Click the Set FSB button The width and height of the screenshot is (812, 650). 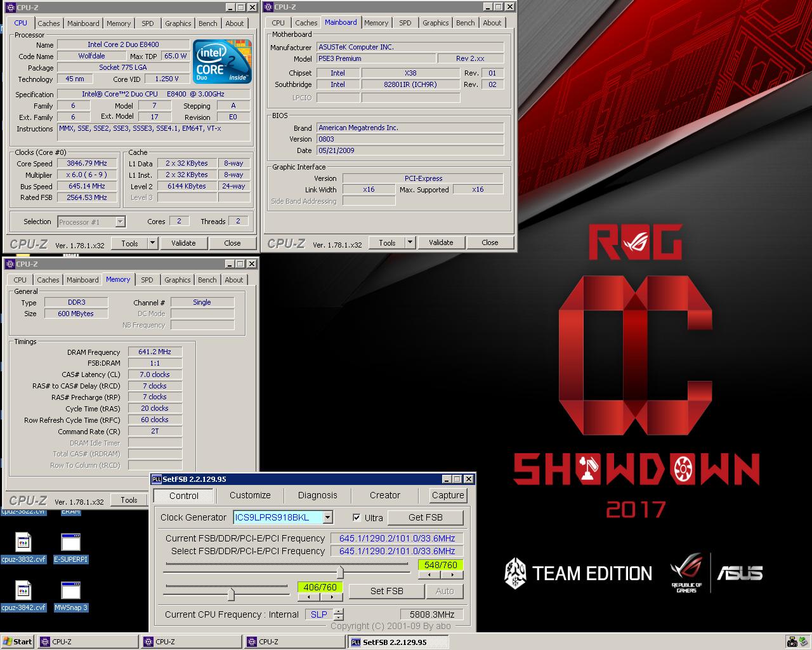[386, 591]
